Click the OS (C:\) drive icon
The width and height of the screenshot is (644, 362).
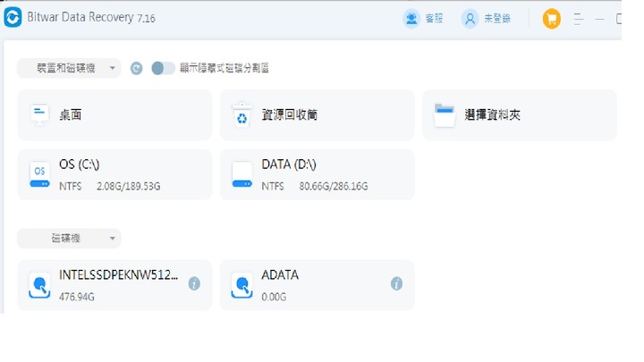(x=39, y=175)
